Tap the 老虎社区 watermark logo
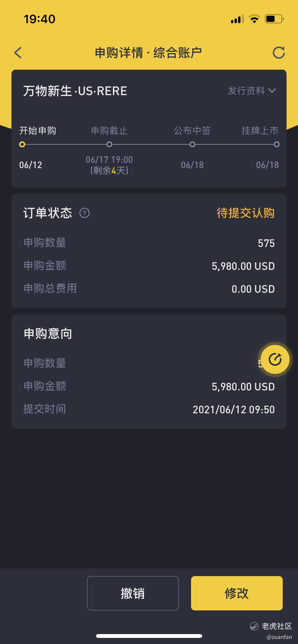The width and height of the screenshot is (298, 644). coord(271,626)
